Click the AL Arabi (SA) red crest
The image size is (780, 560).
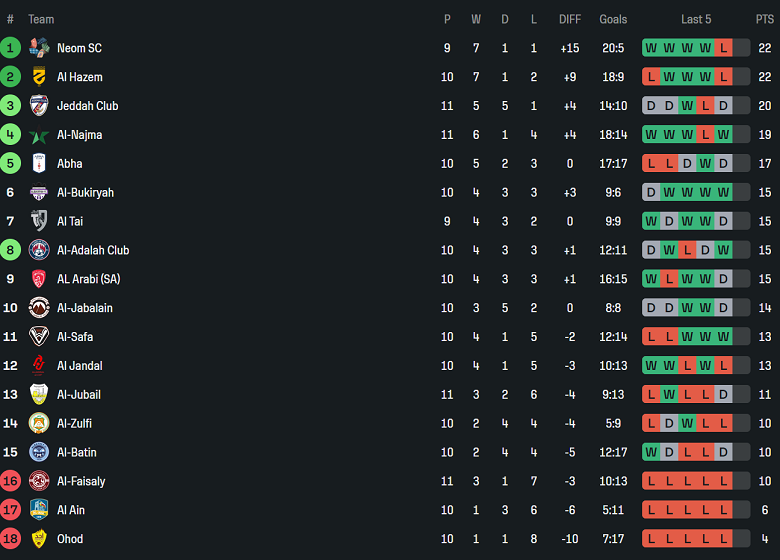tap(39, 279)
